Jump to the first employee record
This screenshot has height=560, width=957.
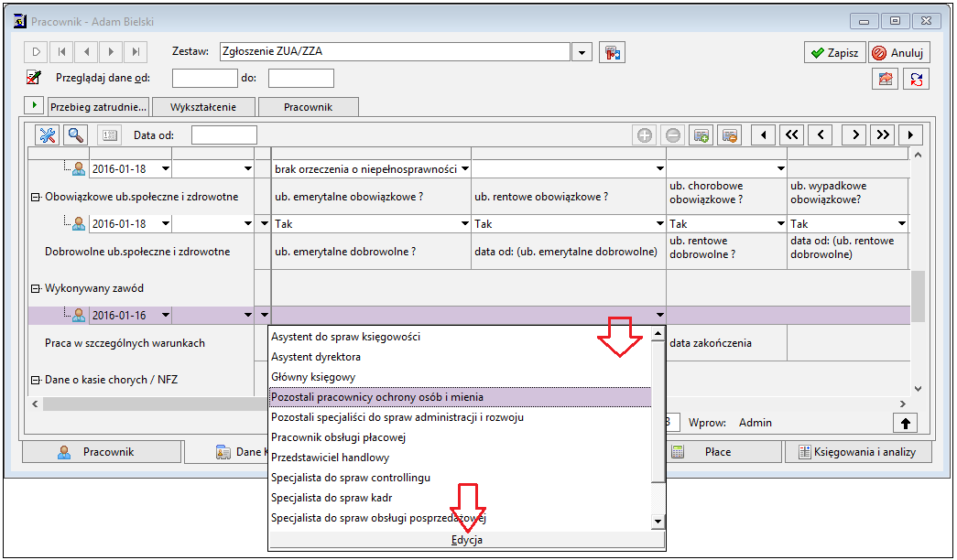61,52
